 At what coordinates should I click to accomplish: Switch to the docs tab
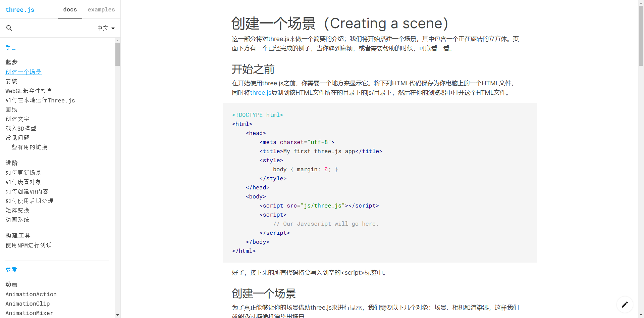coord(70,9)
